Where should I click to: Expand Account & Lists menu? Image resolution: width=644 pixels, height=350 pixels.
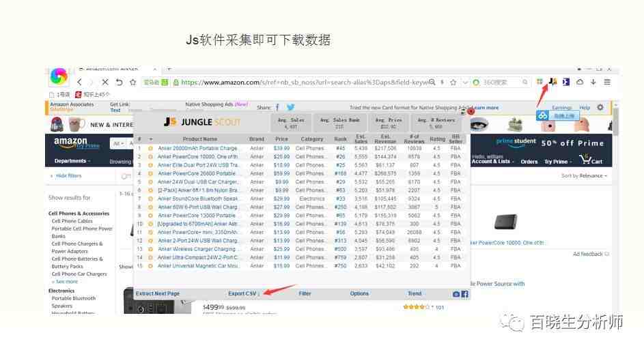(x=492, y=162)
